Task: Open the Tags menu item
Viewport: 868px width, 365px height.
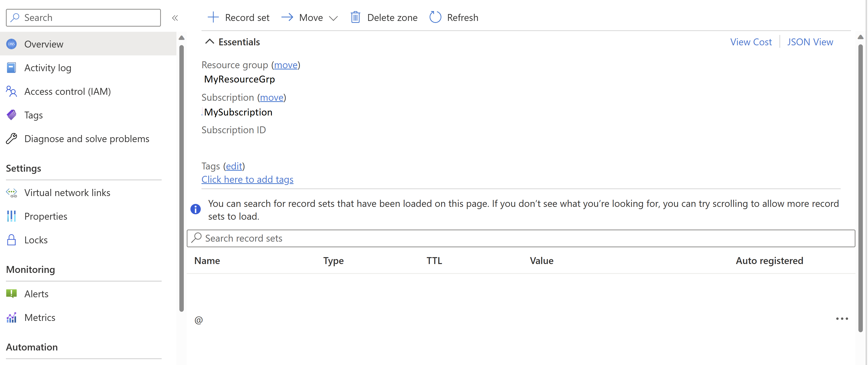Action: (x=33, y=115)
